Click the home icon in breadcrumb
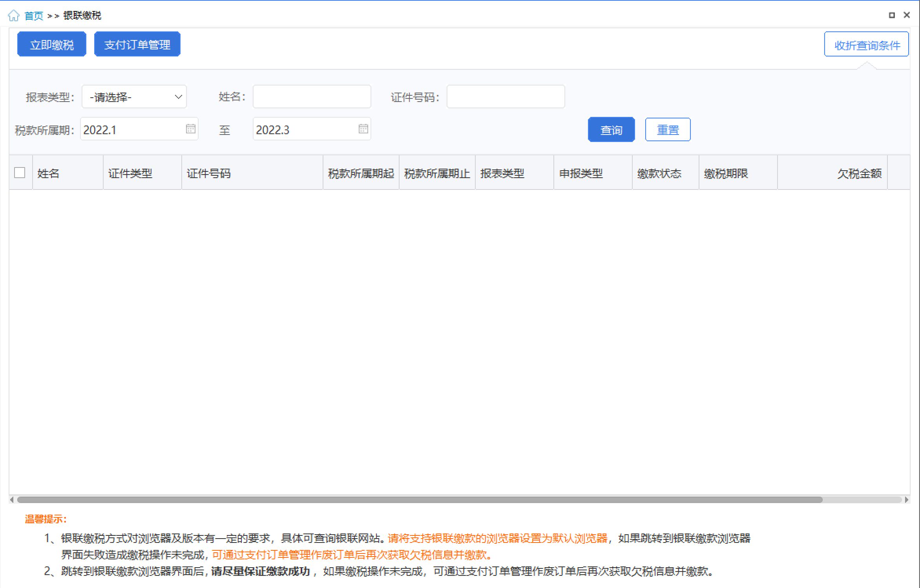The width and height of the screenshot is (920, 588). 13,16
